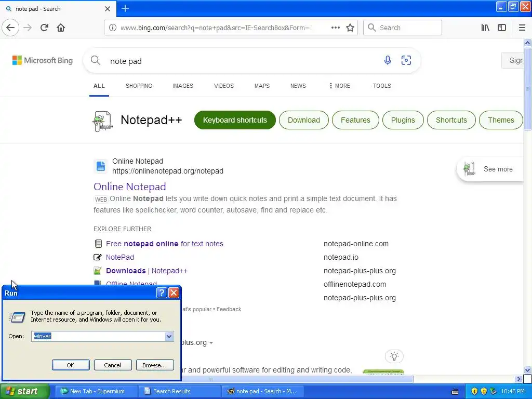Switch to VIDEOS results tab

[x=223, y=86]
